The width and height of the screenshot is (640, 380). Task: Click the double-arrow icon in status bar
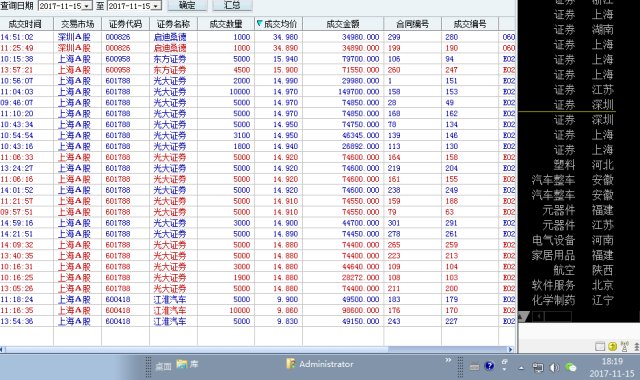637,347
